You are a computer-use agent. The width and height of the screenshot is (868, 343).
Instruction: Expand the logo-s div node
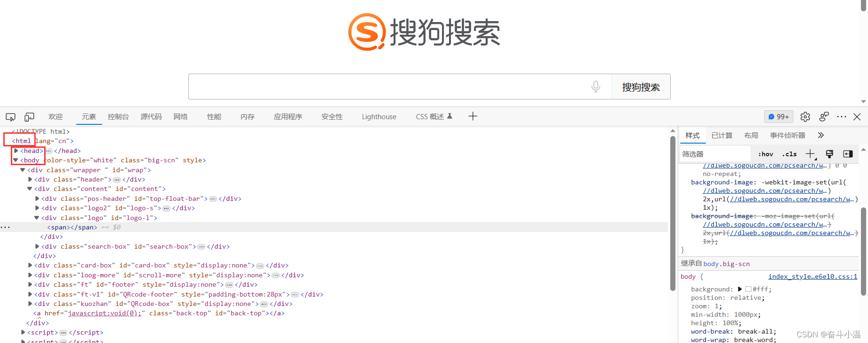pos(37,208)
